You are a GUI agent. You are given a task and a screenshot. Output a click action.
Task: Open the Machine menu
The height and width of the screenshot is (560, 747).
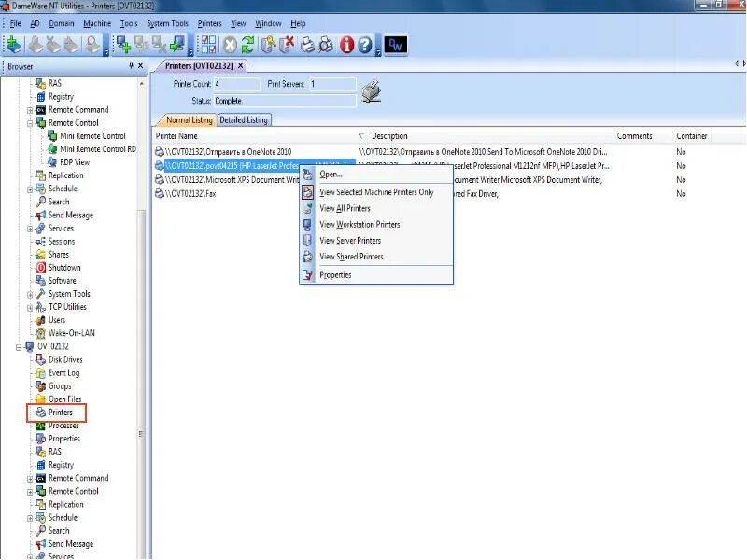point(97,23)
